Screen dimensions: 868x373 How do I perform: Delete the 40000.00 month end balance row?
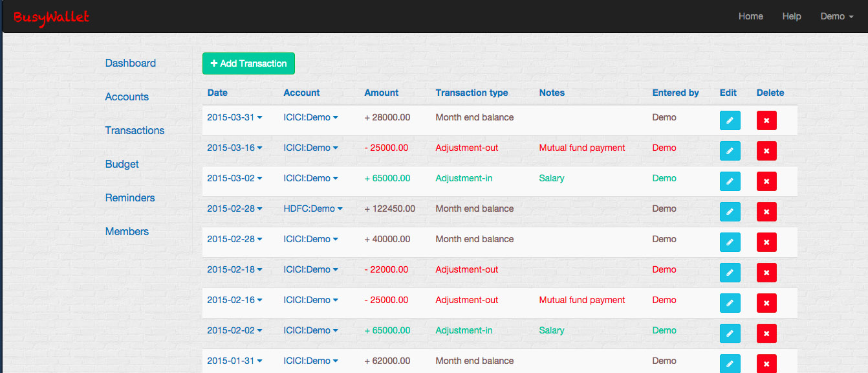[x=766, y=242]
